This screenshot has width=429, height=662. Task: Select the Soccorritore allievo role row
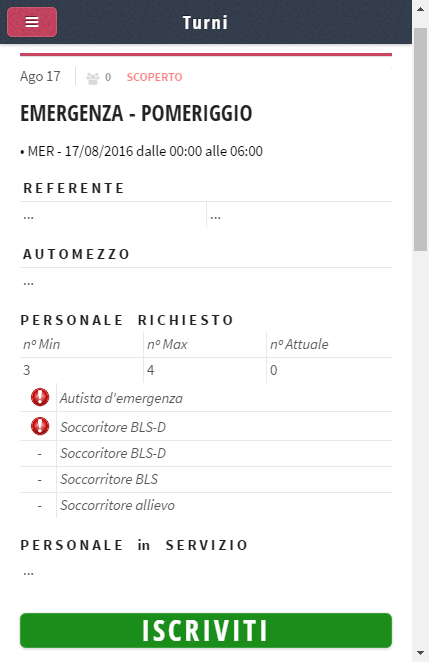(206, 505)
